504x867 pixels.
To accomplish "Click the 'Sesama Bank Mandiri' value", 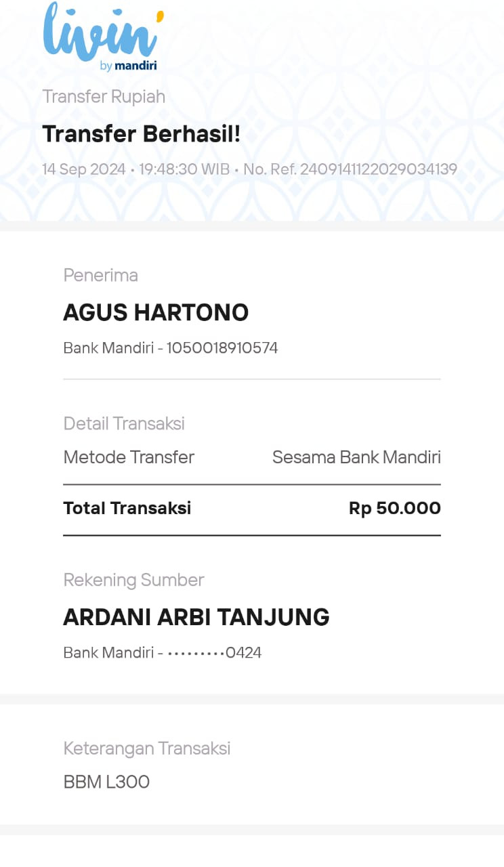I will [356, 457].
